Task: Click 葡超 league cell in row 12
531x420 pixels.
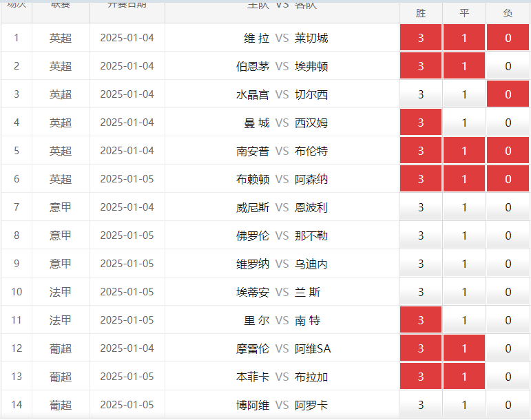Action: 61,348
